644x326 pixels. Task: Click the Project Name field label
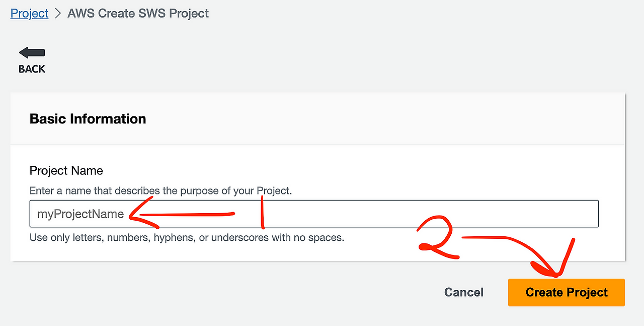66,171
